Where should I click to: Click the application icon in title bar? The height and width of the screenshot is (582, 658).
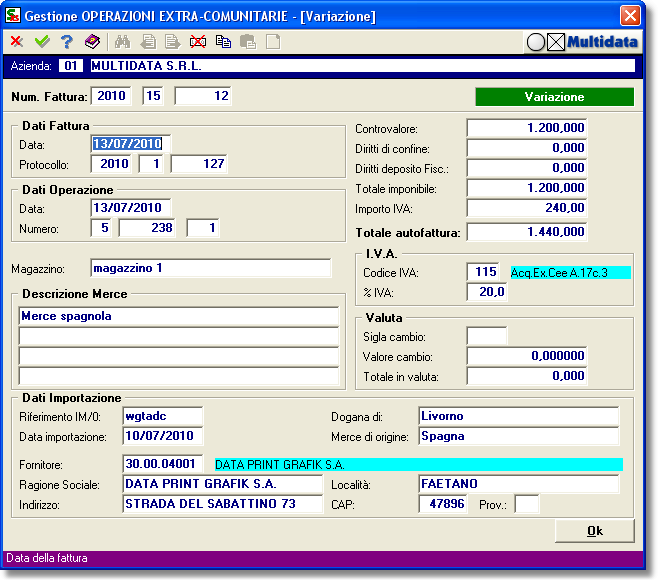pos(13,16)
